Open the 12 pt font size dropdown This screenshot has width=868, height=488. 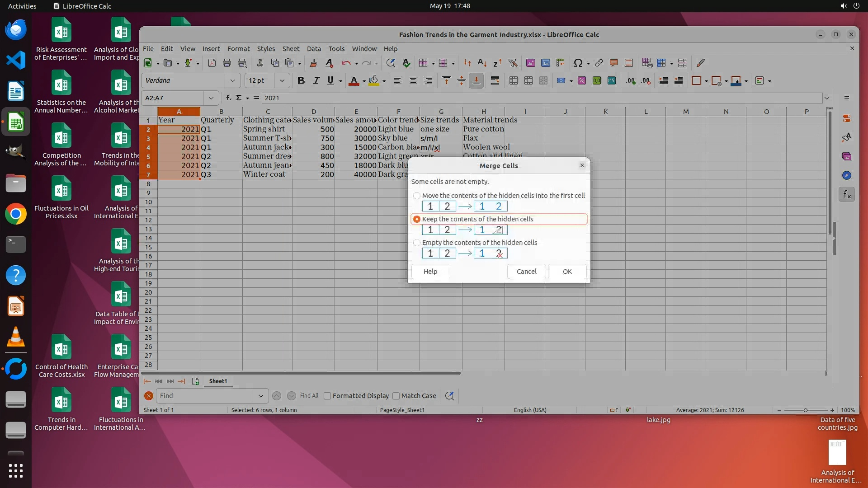(282, 81)
